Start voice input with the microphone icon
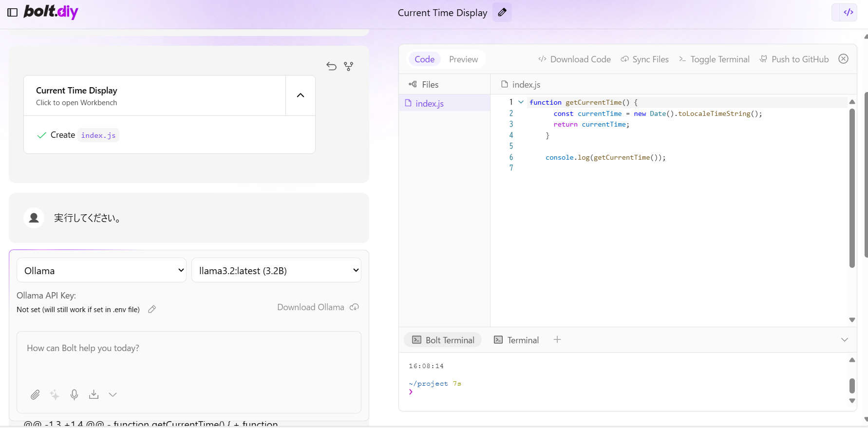Screen dimensions: 868x428 tap(74, 395)
